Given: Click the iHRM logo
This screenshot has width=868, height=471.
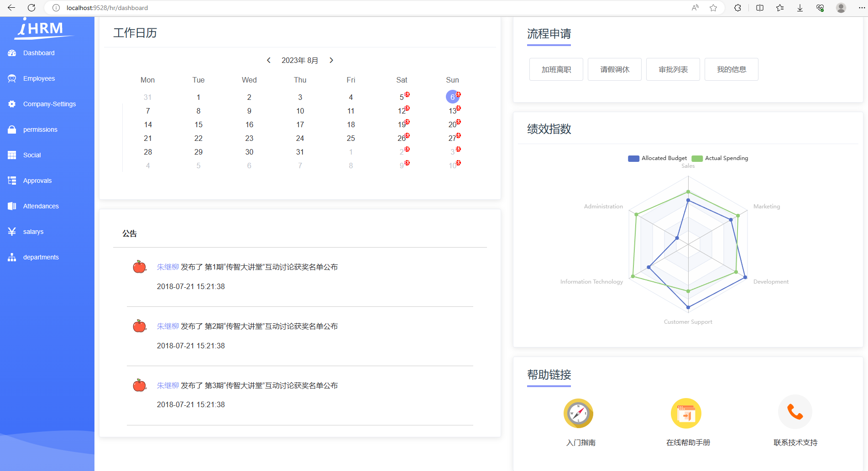Looking at the screenshot, I should pyautogui.click(x=43, y=28).
